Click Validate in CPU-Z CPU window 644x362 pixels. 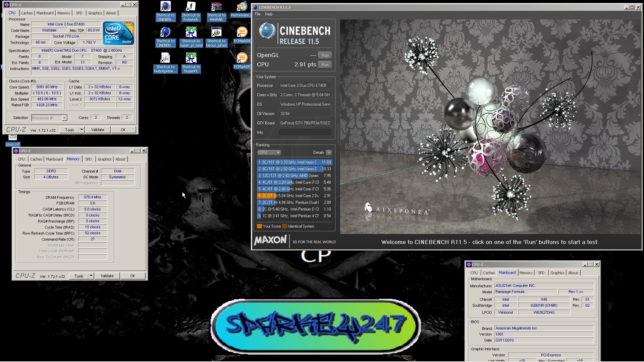(x=98, y=130)
